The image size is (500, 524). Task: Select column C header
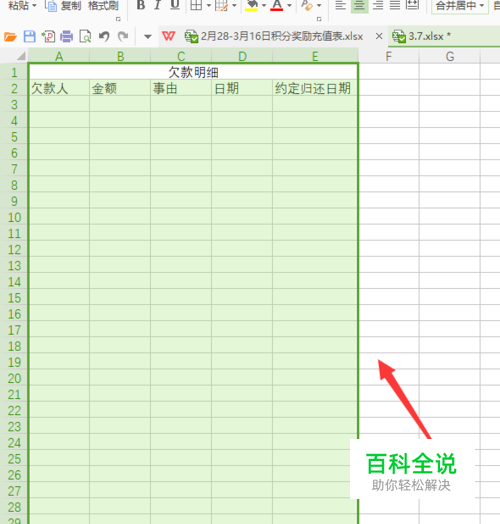pyautogui.click(x=181, y=56)
